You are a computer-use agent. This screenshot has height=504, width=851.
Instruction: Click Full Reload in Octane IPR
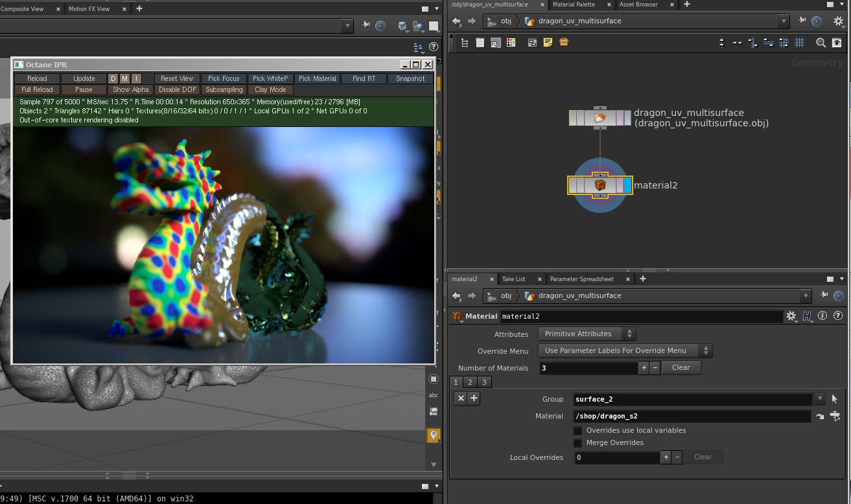pyautogui.click(x=37, y=89)
